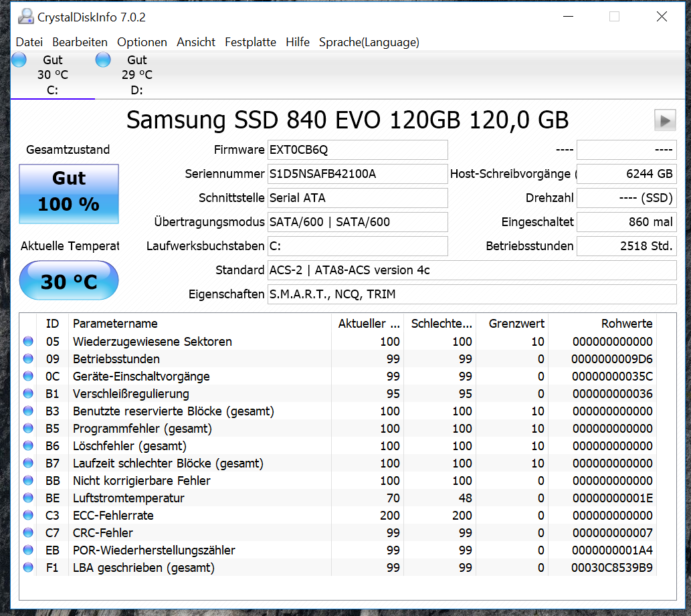Click the next disk arrow button
Image resolution: width=691 pixels, height=616 pixels.
(x=665, y=120)
